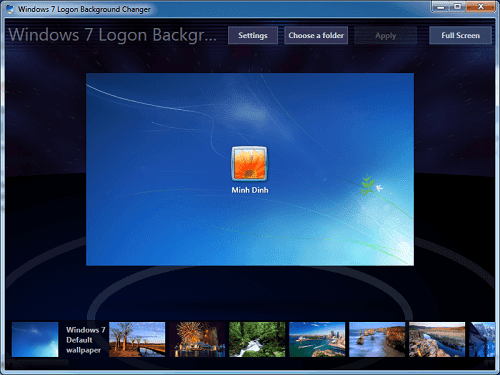Click the 'Minh Dinh' user name text
Viewport: 500px width, 375px height.
tap(250, 190)
